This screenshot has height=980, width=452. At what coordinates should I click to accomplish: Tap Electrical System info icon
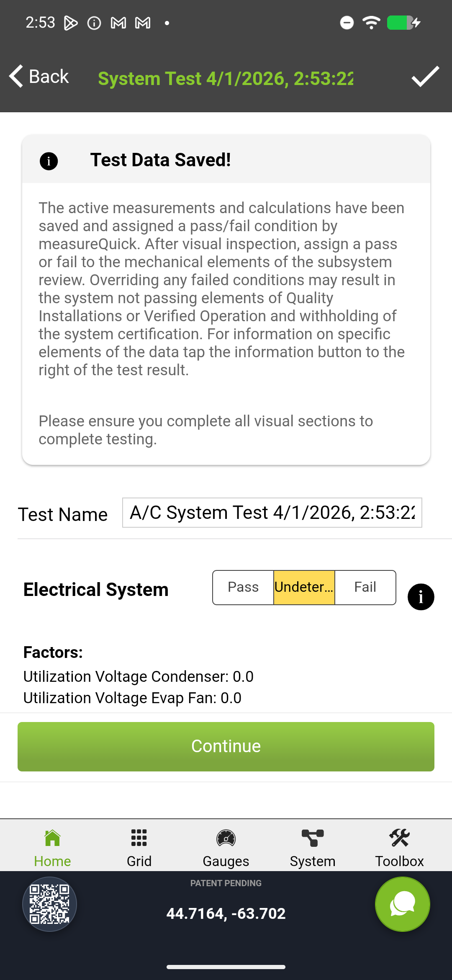coord(421,597)
